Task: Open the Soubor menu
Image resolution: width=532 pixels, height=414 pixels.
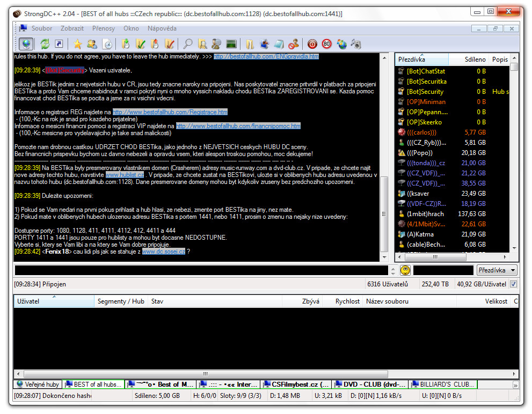Action: pyautogui.click(x=42, y=28)
